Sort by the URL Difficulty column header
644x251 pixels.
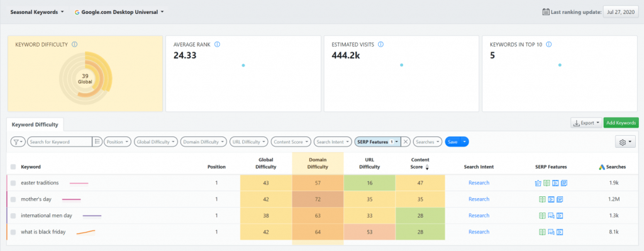(369, 164)
